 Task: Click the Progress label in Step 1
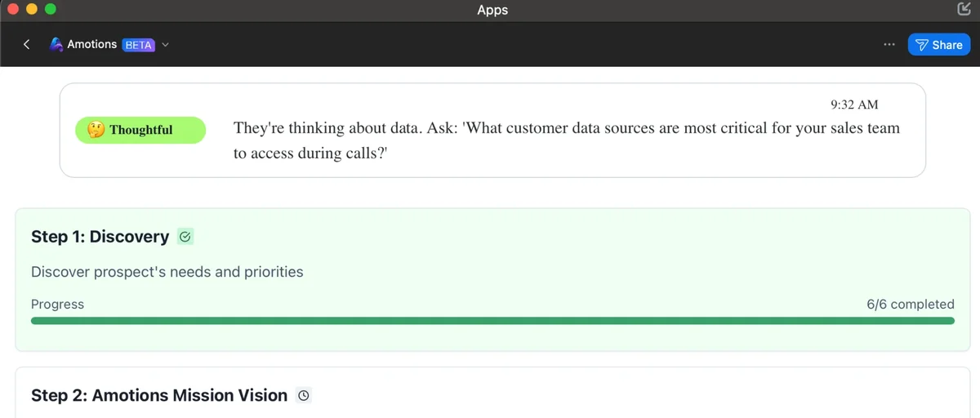pos(57,304)
